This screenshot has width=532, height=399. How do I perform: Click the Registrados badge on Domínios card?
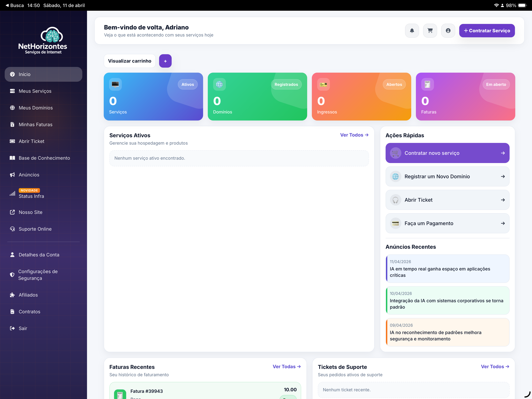286,85
